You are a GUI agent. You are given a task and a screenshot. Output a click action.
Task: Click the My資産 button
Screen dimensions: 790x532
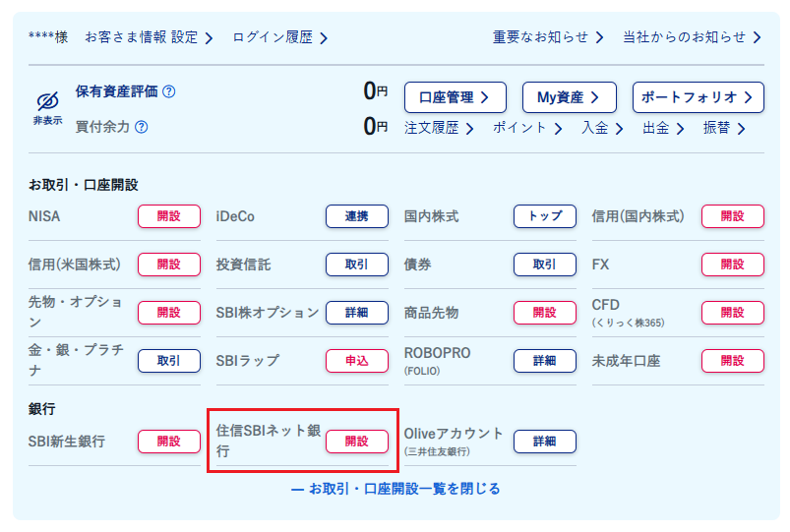point(570,97)
